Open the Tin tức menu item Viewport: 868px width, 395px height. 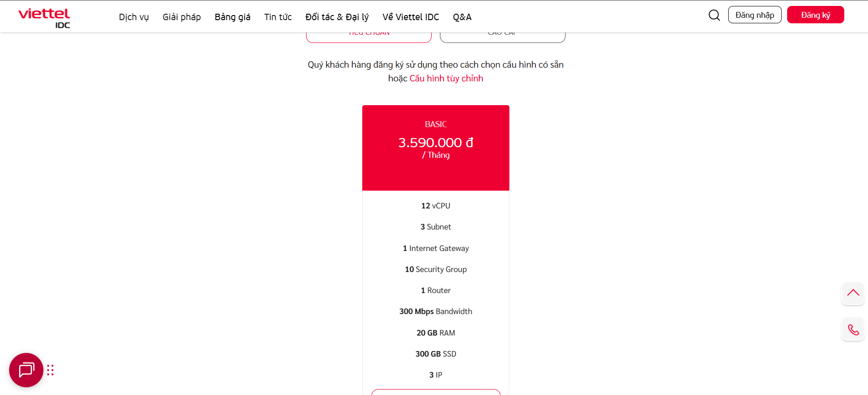point(278,17)
